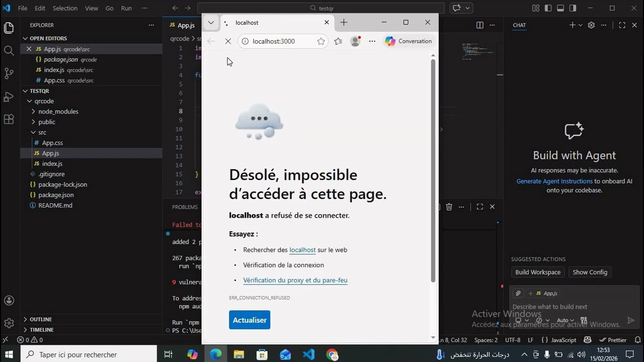Switch to the PROBLEMS panel tab
This screenshot has width=644, height=362.
185,207
